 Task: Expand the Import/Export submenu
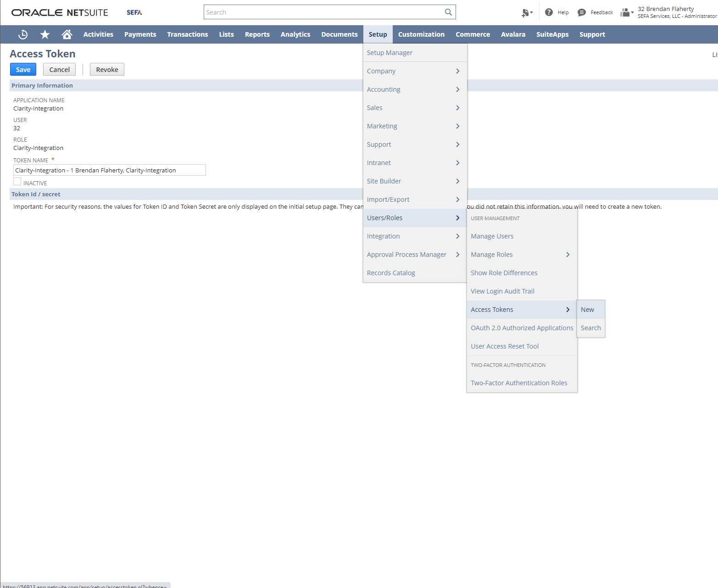pos(415,200)
